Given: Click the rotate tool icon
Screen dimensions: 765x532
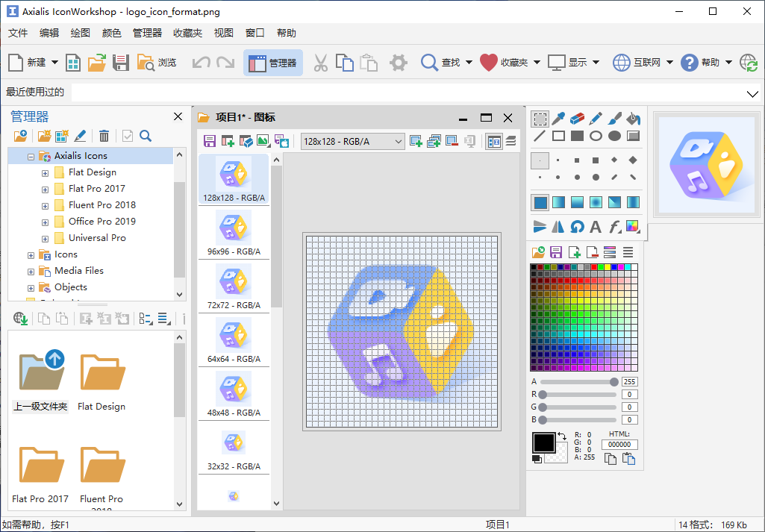Looking at the screenshot, I should pos(577,226).
